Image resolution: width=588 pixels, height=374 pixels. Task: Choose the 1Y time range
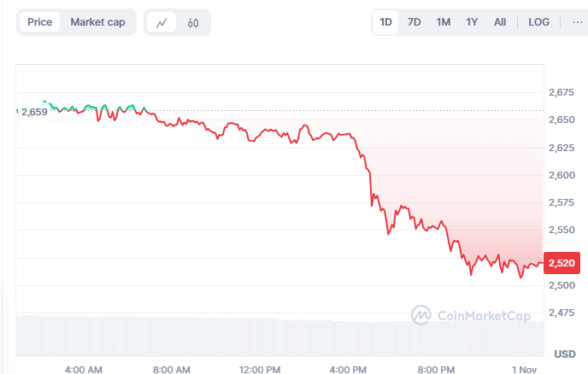(x=472, y=22)
